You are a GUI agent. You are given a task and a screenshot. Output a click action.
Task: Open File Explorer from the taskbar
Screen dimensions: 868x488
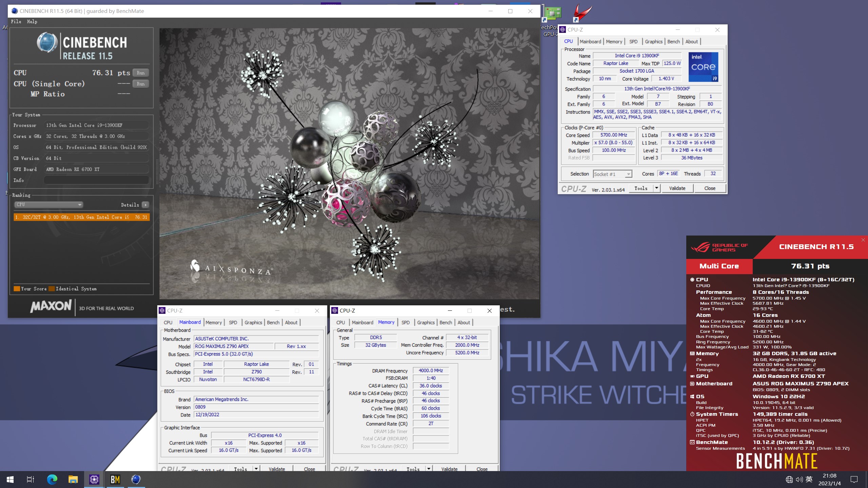(x=73, y=480)
